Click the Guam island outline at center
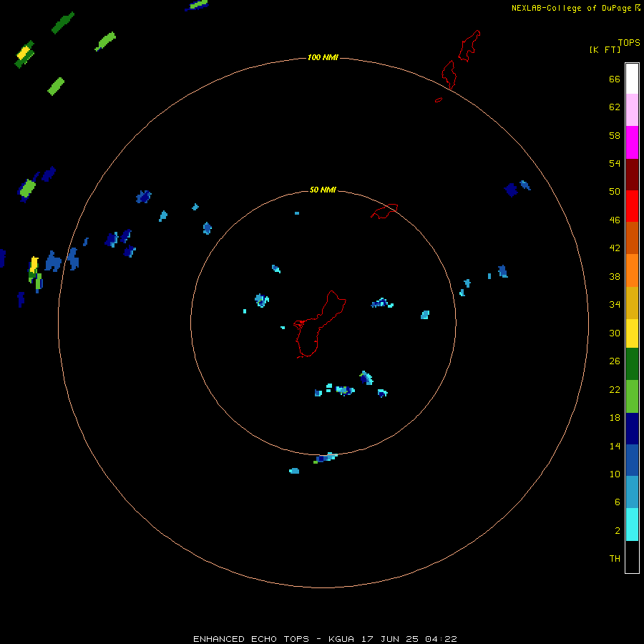 coord(319,324)
